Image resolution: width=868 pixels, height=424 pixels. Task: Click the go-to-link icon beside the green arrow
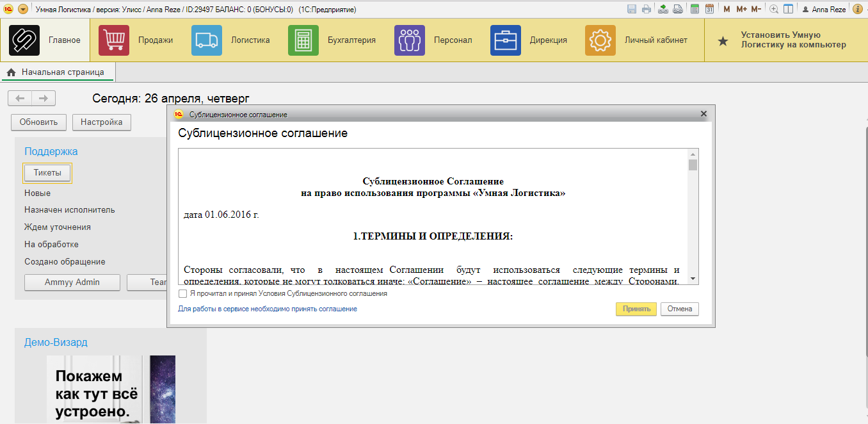677,9
